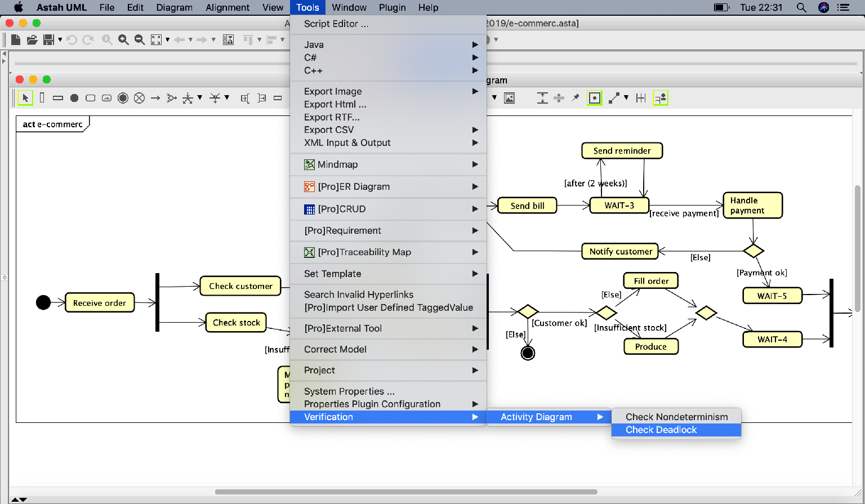
Task: Choose Export Html menu entry
Action: click(x=388, y=104)
